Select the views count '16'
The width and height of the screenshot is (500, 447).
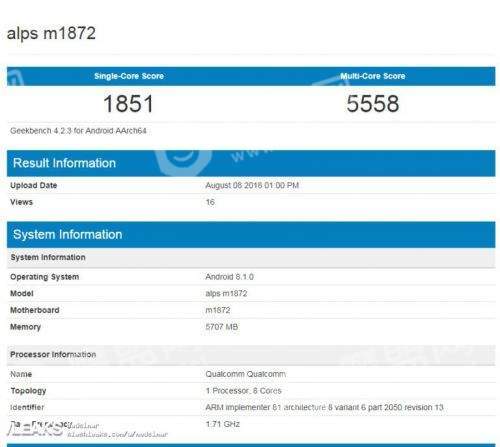[210, 202]
